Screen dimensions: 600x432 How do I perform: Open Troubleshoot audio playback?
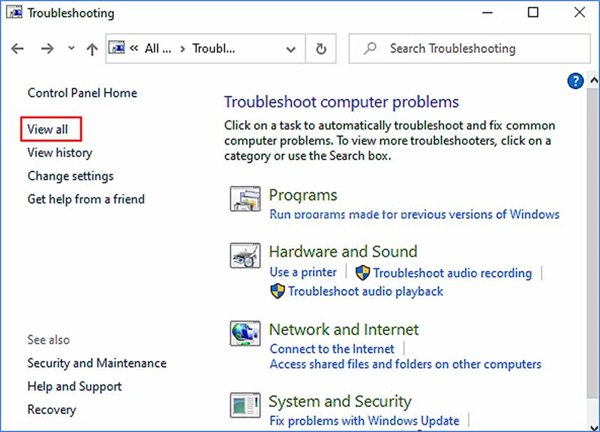pyautogui.click(x=365, y=291)
